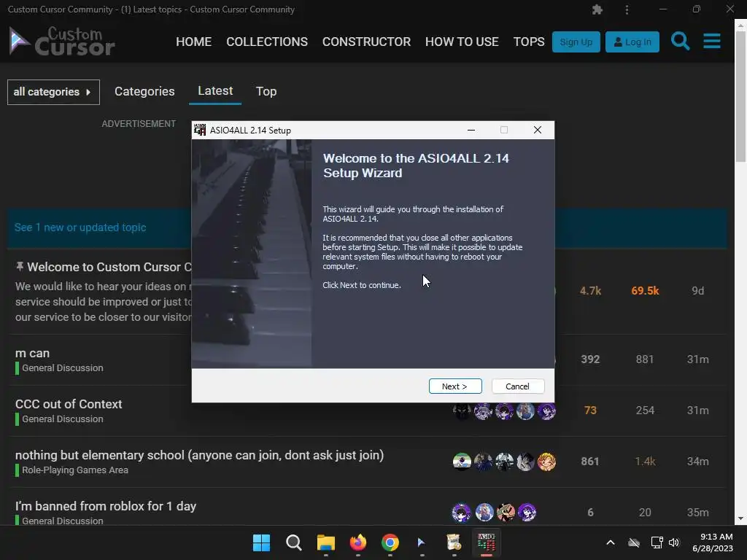
Task: Open the site search magnifier icon
Action: 680,42
